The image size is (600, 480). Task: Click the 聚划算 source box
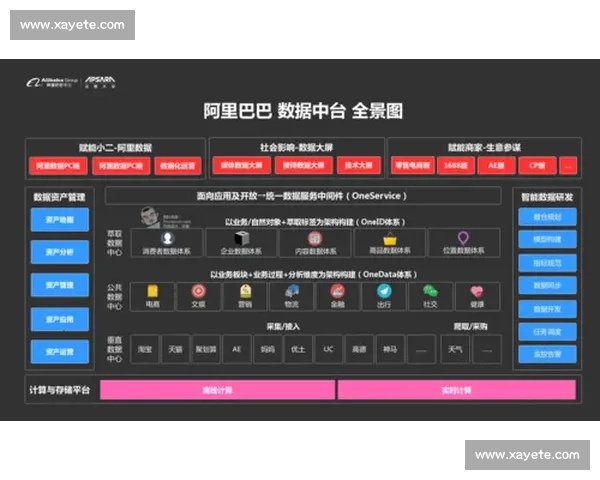(206, 349)
